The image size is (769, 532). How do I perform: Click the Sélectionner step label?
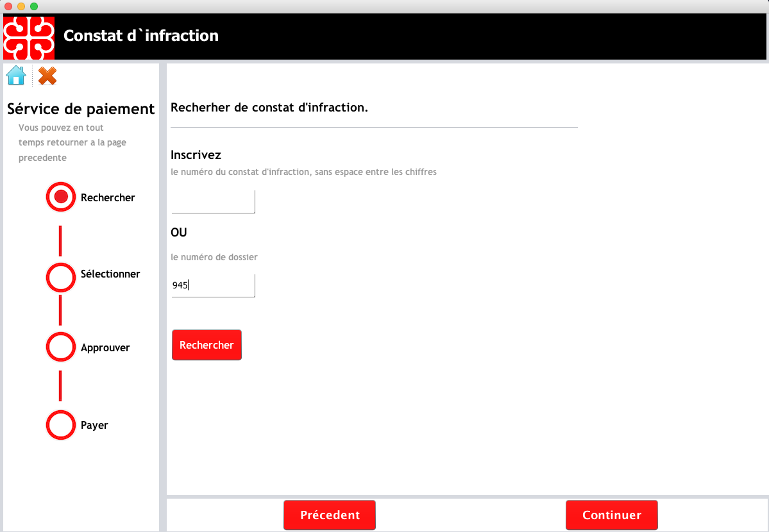(110, 274)
